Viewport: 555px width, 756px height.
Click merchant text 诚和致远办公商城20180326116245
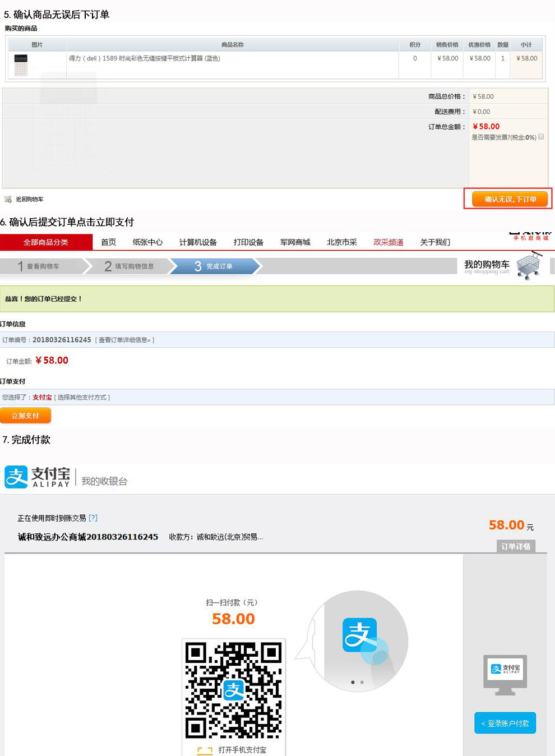88,537
